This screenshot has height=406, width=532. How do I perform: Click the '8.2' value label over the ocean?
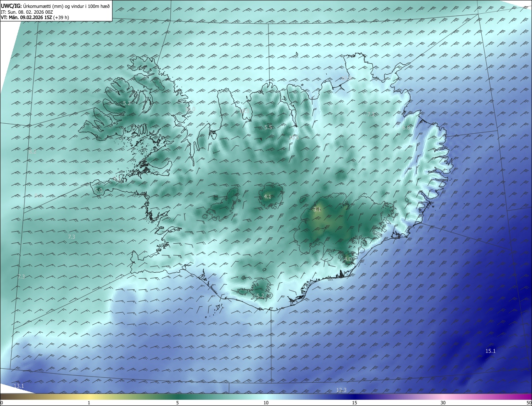[32, 152]
